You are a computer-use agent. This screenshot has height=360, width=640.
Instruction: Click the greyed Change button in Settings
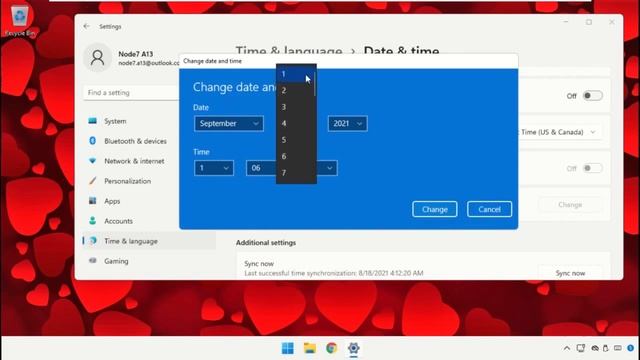pyautogui.click(x=570, y=204)
